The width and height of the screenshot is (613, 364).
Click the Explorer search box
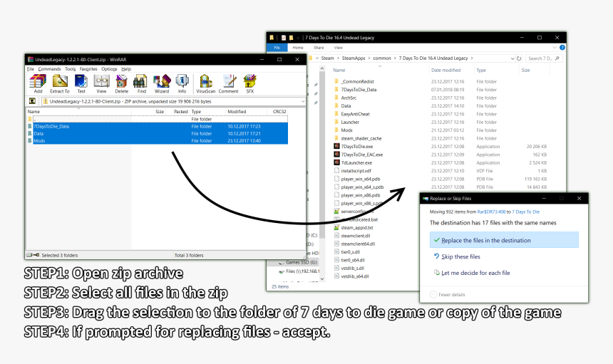pos(543,58)
